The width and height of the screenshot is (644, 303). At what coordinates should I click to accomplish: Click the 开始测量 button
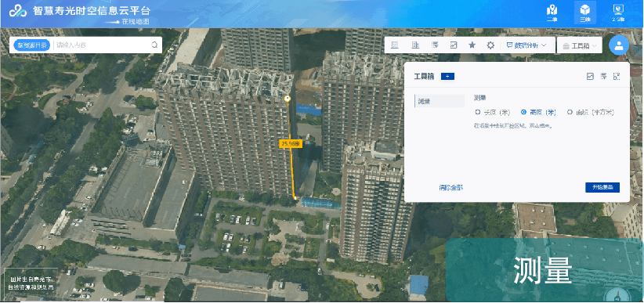click(x=602, y=188)
